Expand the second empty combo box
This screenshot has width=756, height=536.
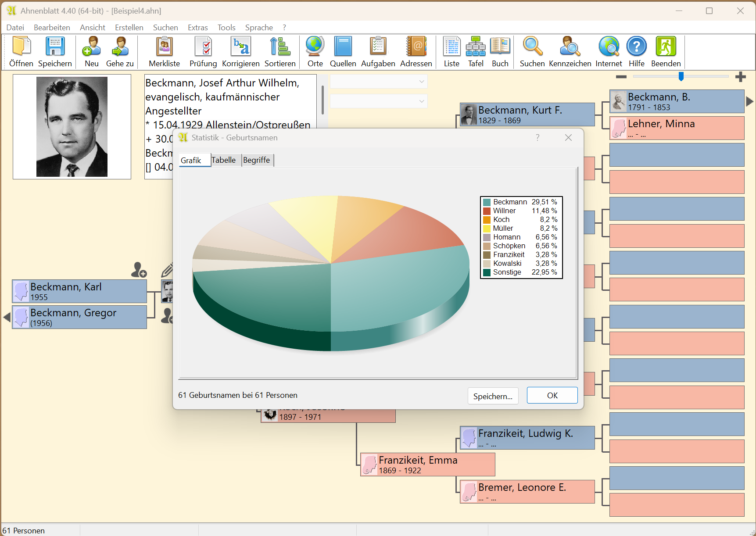[x=421, y=101]
